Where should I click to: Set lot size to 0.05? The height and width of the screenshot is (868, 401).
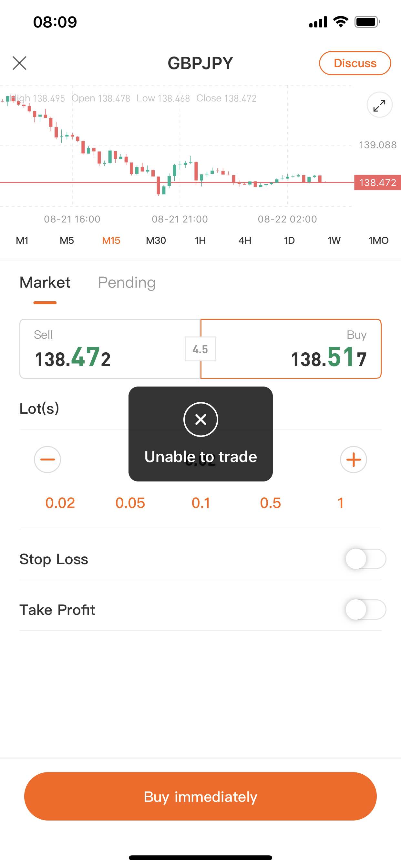point(130,503)
